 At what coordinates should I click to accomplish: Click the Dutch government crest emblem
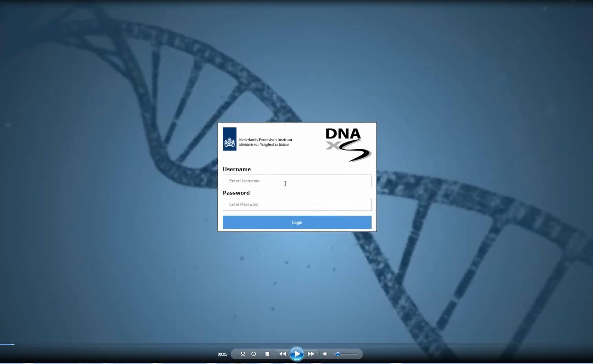[x=230, y=139]
